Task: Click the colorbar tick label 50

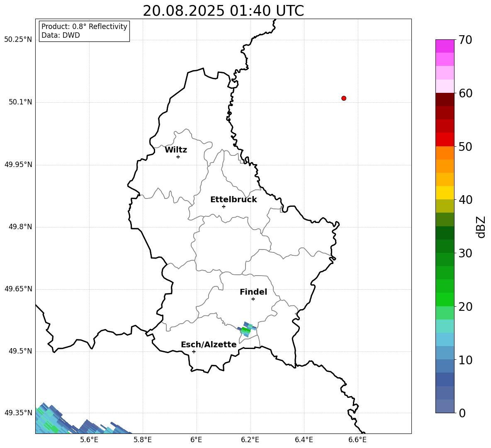Action: [x=466, y=147]
